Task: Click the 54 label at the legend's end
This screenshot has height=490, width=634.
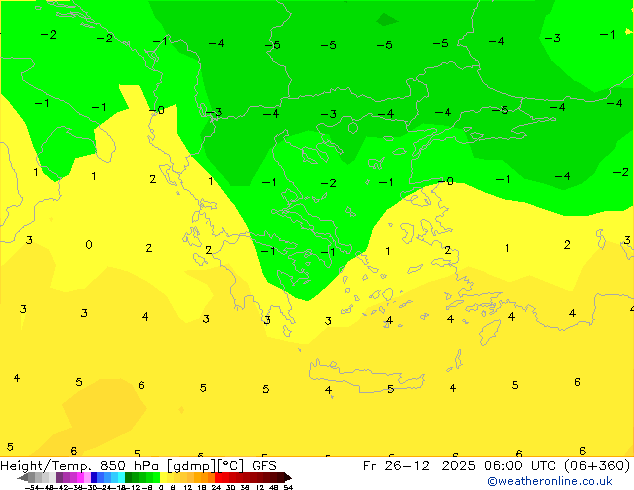Action: click(288, 487)
